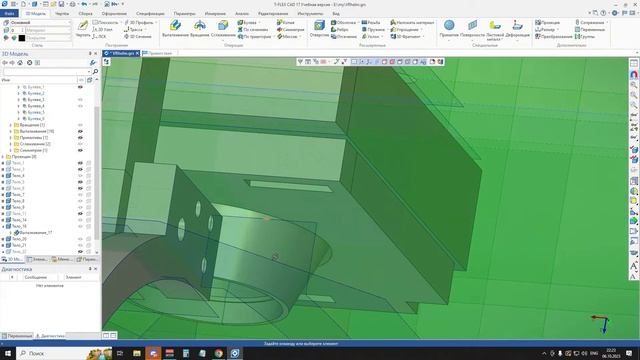Image resolution: width=640 pixels, height=360 pixels.
Task: Click the Плоскость (workplane) tool
Action: pos(105,22)
